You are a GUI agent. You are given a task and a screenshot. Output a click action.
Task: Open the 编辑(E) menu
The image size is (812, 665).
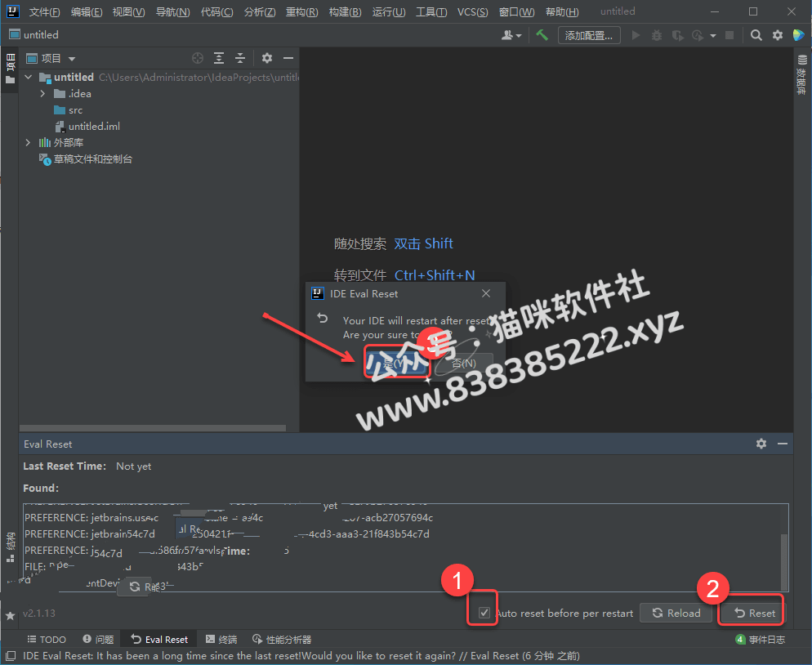[87, 11]
